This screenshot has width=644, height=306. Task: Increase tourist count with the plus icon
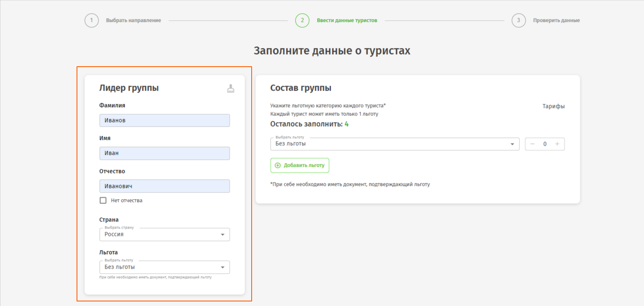(557, 144)
